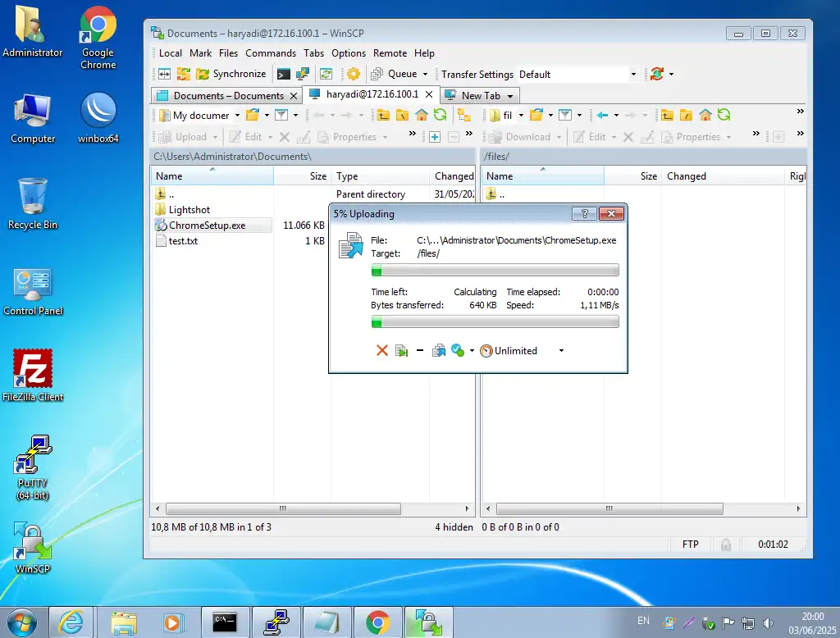The width and height of the screenshot is (840, 638).
Task: Expand the Unlimited speed limit dropdown
Action: [x=561, y=351]
